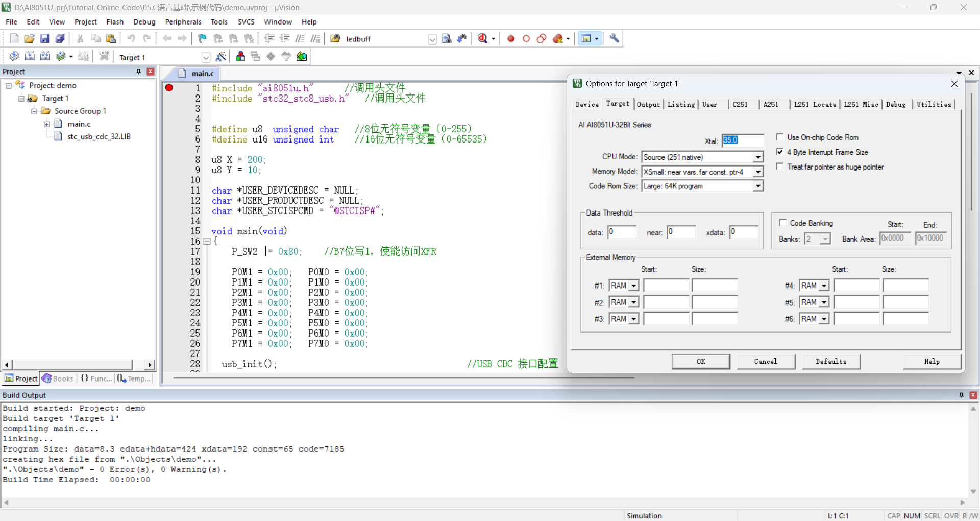Open the ledbuff search combo dropdown
The width and height of the screenshot is (980, 521).
432,39
